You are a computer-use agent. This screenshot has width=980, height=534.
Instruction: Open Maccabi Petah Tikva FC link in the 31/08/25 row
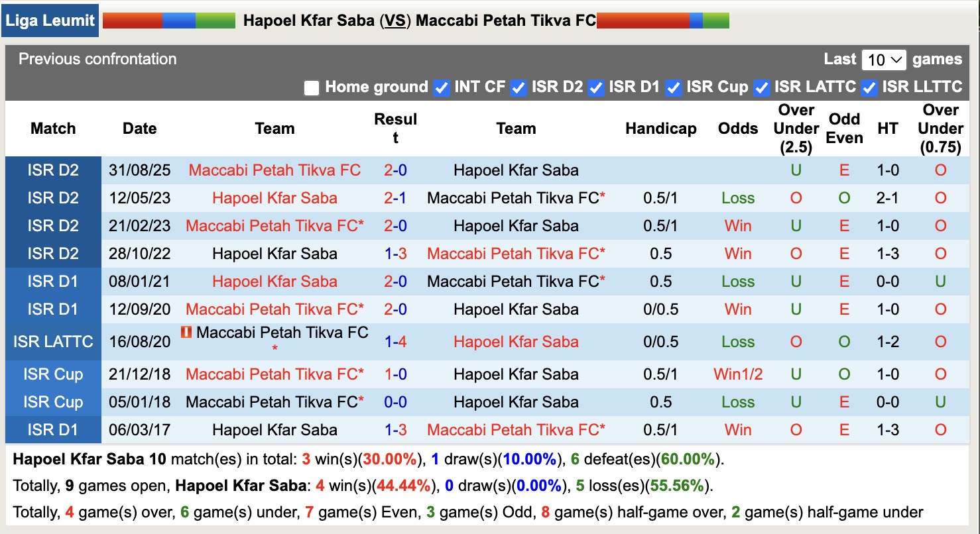pyautogui.click(x=275, y=170)
